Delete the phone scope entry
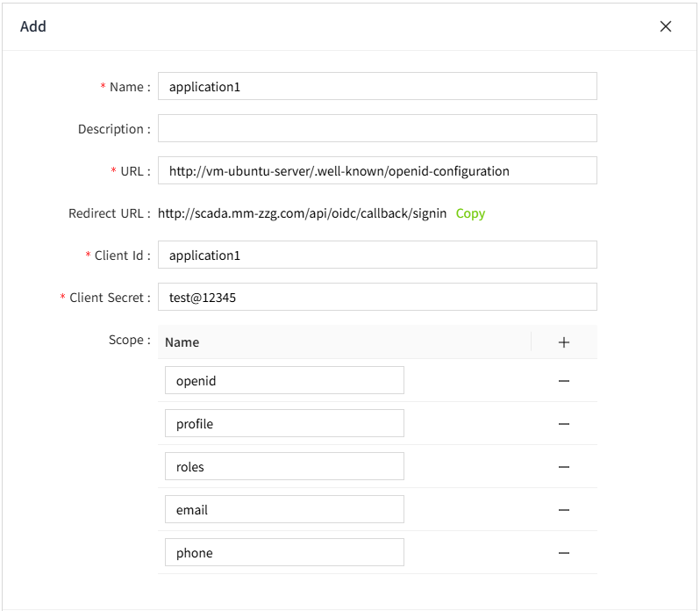 [x=564, y=553]
